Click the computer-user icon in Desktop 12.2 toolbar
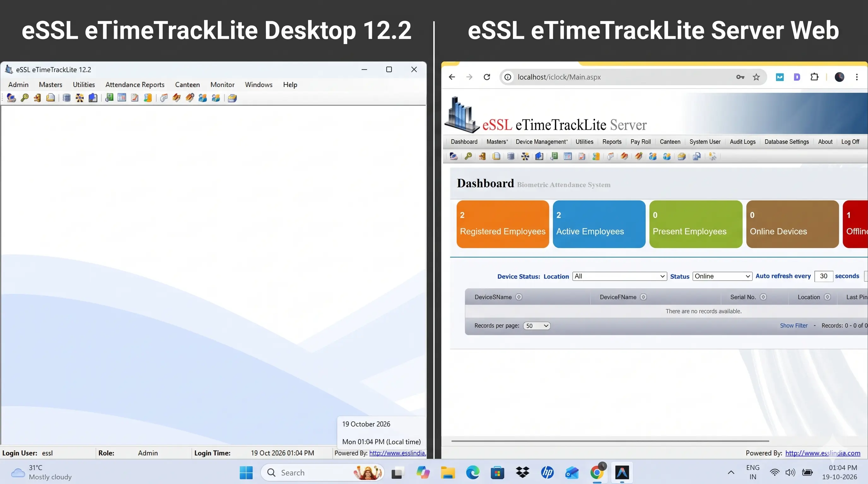This screenshot has height=484, width=868. click(11, 98)
